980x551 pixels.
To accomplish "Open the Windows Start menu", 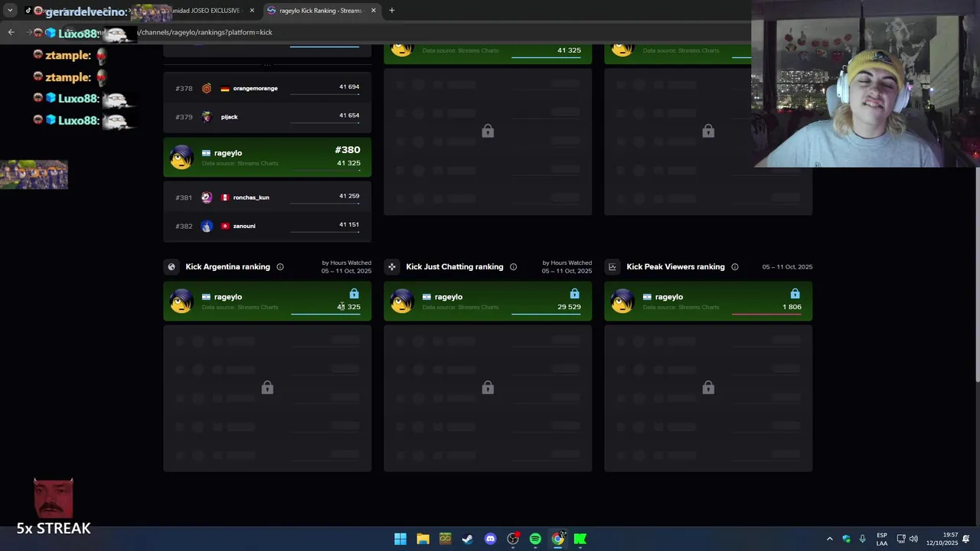I will (400, 539).
